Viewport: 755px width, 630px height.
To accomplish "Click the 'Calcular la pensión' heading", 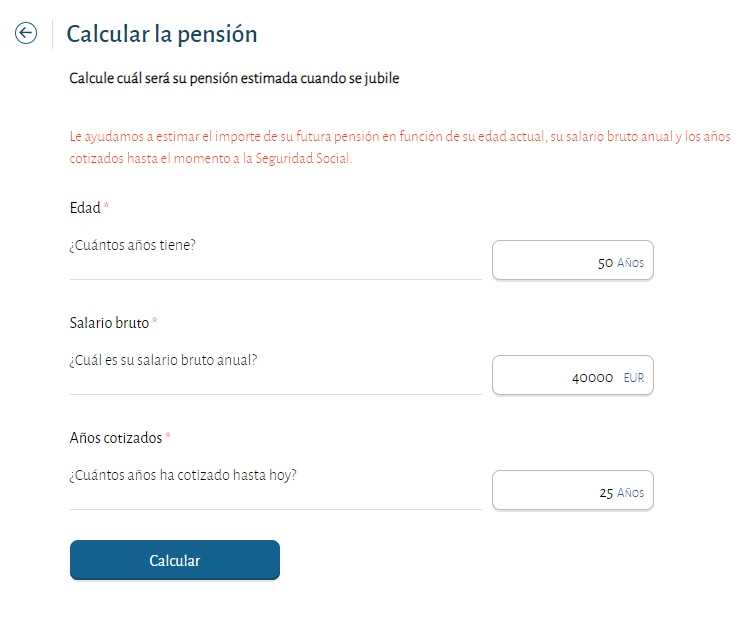I will (162, 34).
